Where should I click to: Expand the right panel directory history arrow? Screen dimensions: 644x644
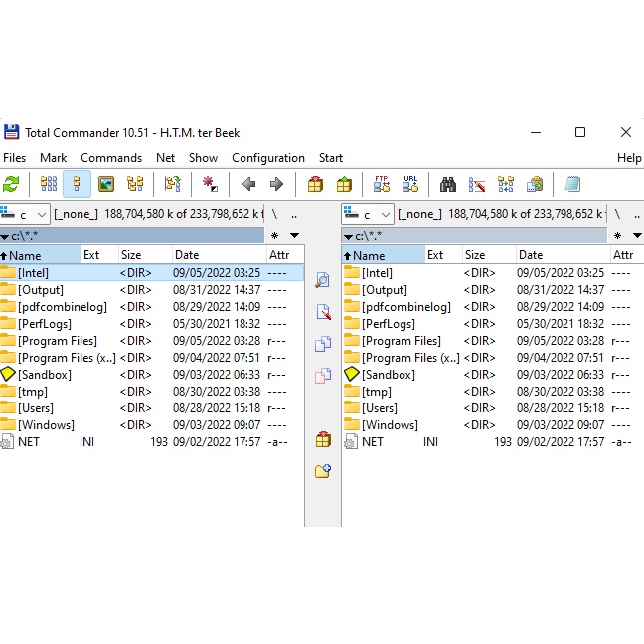tap(637, 236)
